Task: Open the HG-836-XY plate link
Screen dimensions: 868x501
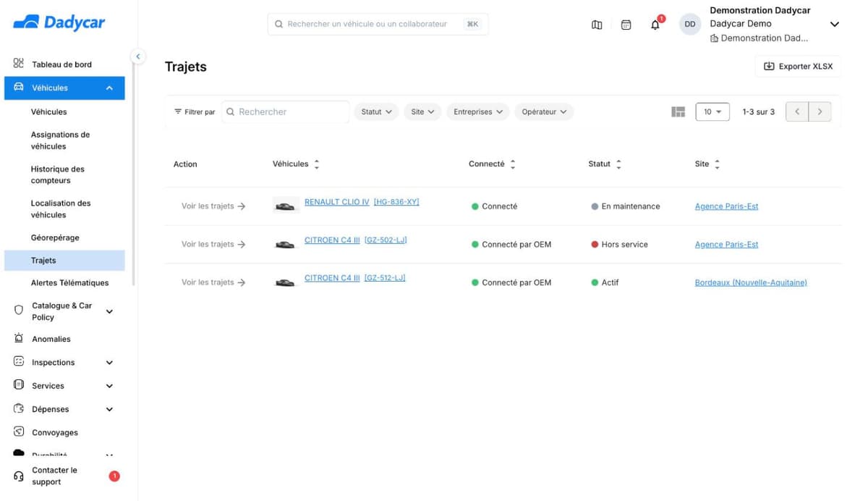Action: pyautogui.click(x=396, y=202)
